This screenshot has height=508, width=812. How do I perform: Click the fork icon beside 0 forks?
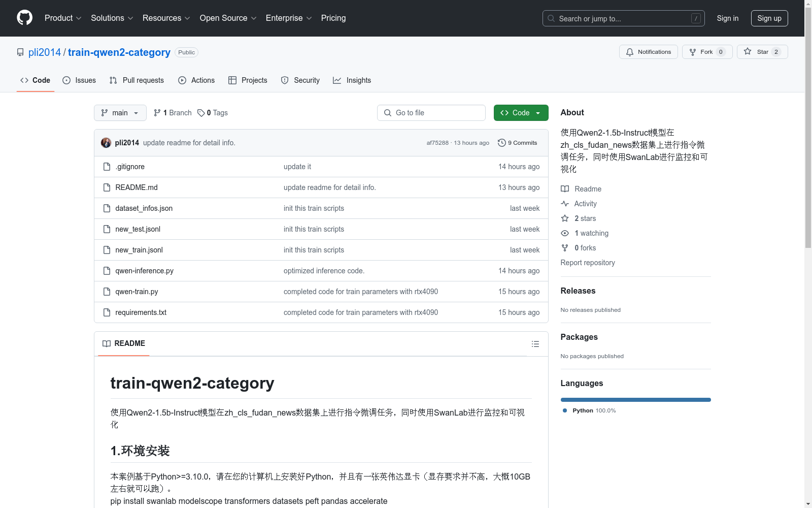pyautogui.click(x=565, y=248)
